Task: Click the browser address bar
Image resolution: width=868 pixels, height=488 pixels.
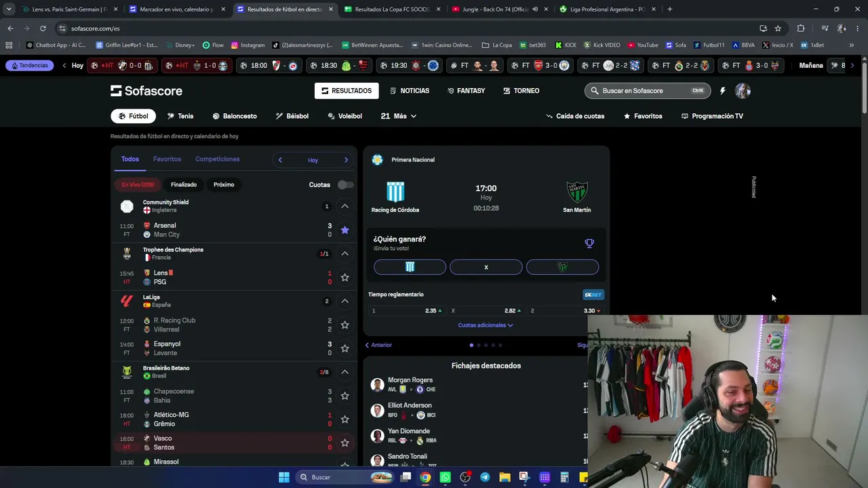Action: (407, 28)
